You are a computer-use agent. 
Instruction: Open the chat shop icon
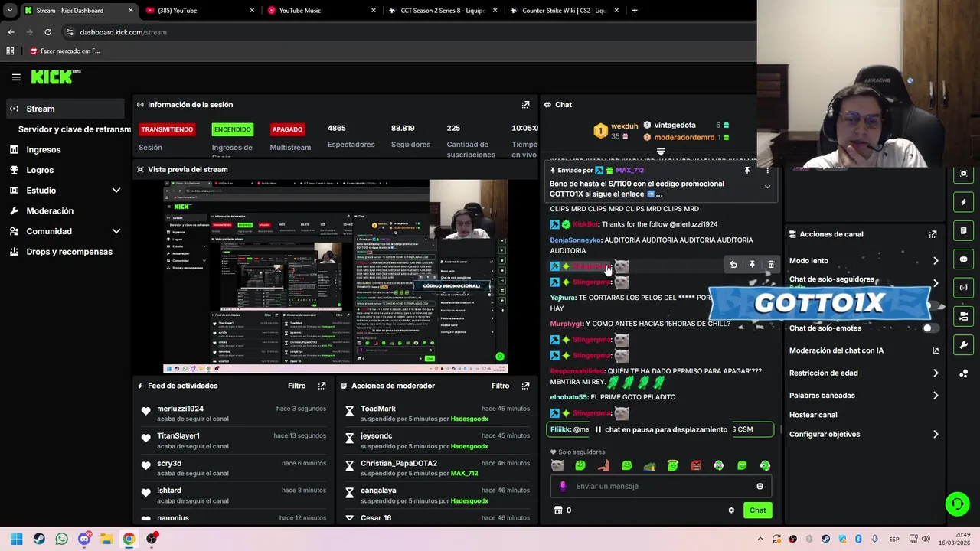pyautogui.click(x=558, y=510)
